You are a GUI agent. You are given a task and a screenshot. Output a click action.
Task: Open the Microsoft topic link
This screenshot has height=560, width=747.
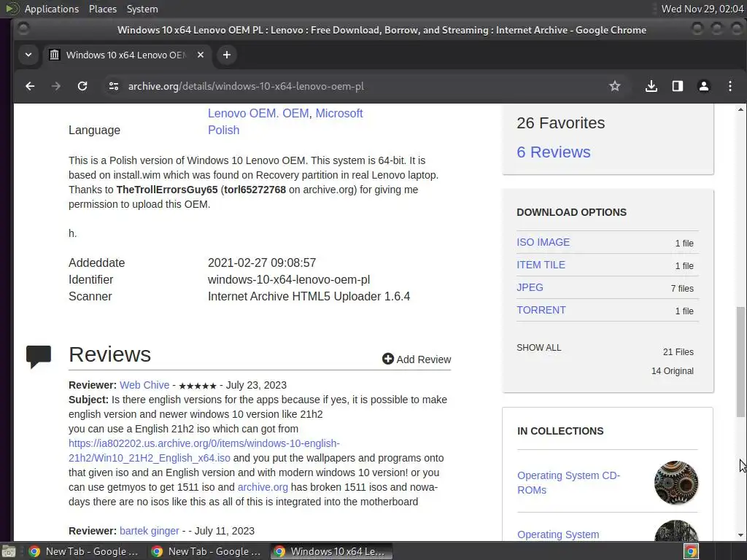[339, 113]
